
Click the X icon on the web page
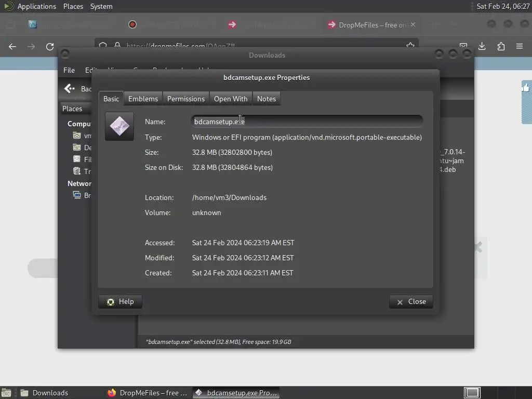478,247
